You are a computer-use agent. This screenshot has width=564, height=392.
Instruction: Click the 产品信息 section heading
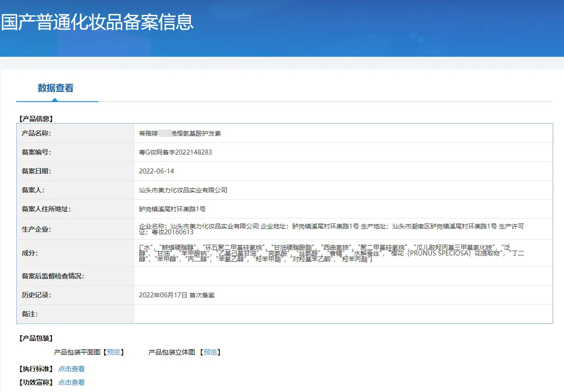pyautogui.click(x=37, y=119)
